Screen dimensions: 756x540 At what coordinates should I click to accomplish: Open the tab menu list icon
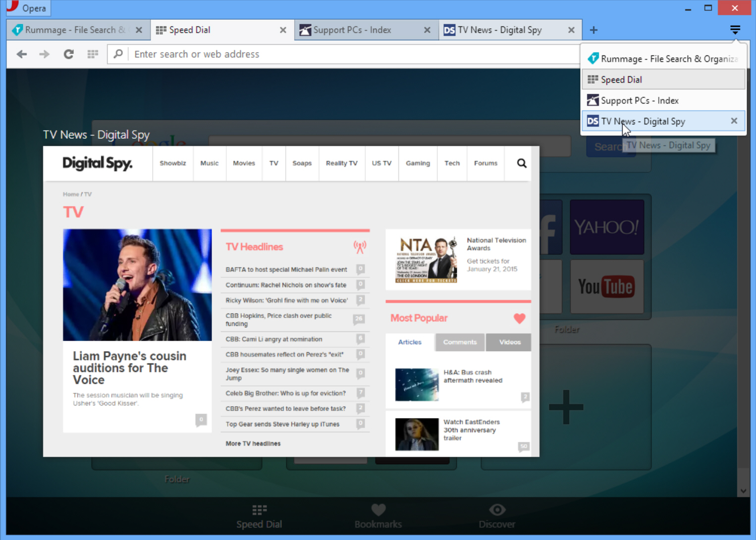coord(735,30)
